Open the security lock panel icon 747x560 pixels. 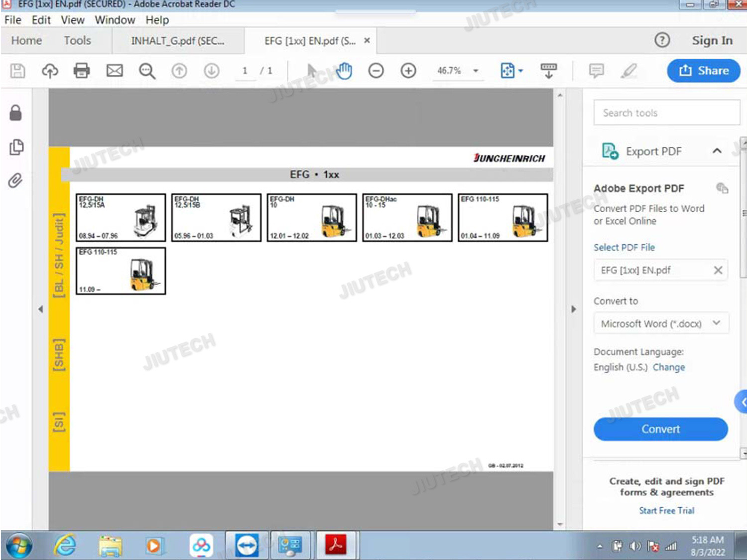[x=16, y=113]
